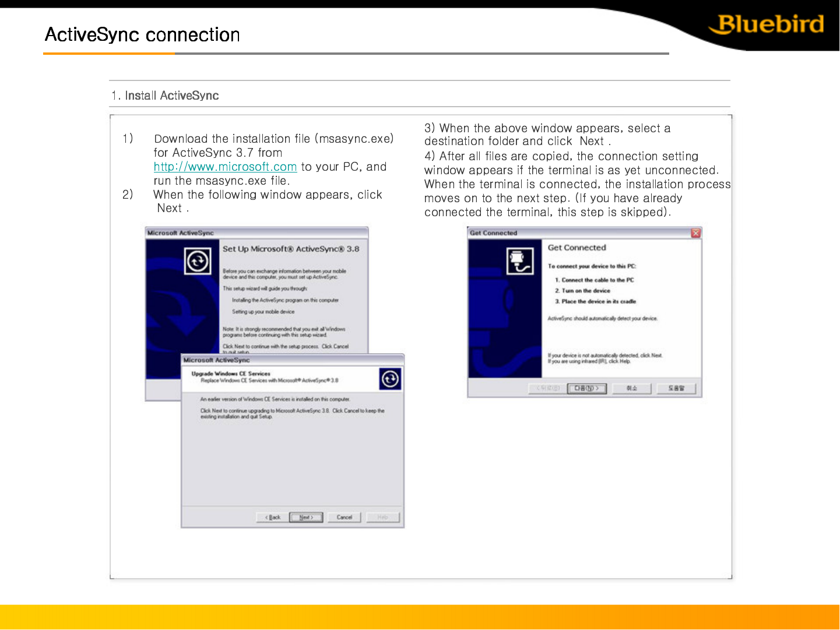Click Next in the Upgrade Windows CE dialog
The height and width of the screenshot is (630, 840).
point(306,518)
